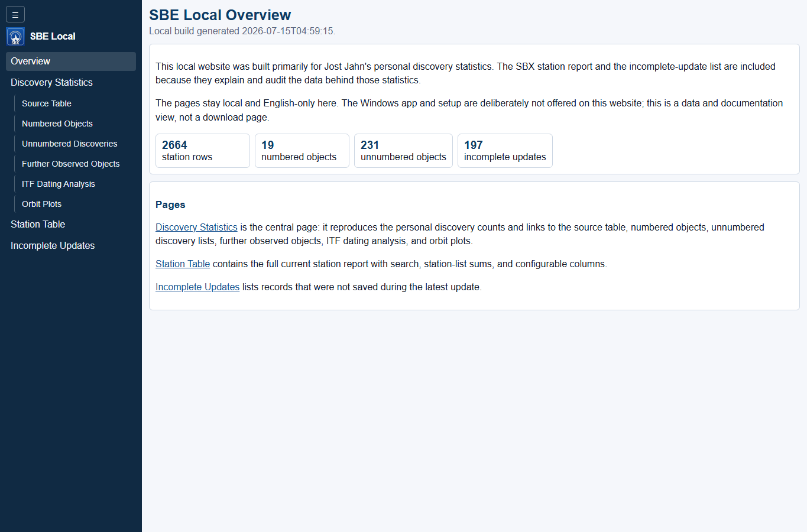Open Discovery Statistics in the sidebar

[x=71, y=83]
